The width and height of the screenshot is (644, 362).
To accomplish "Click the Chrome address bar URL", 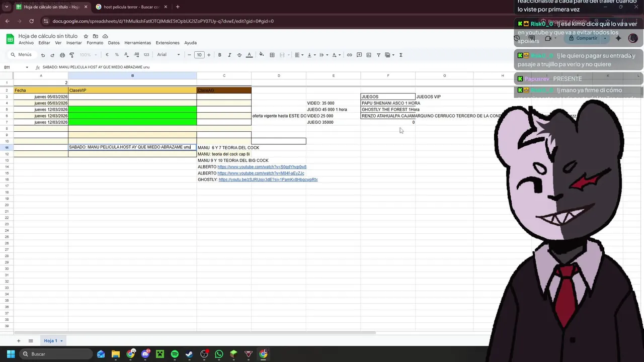I will [163, 21].
